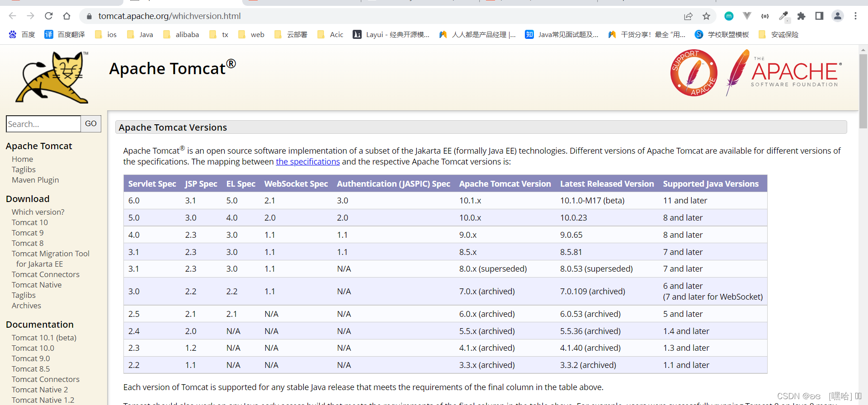This screenshot has width=868, height=405.
Task: Open the eyedropper extension icon
Action: pyautogui.click(x=783, y=16)
